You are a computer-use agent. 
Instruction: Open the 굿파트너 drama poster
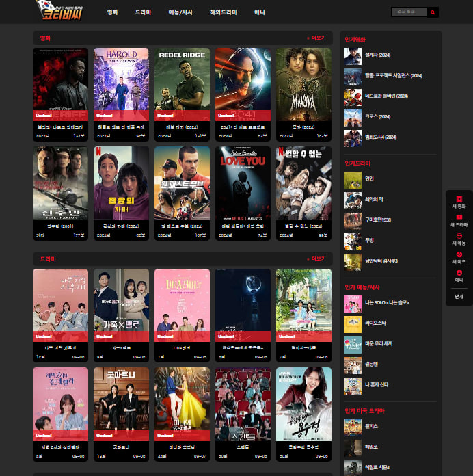[121, 404]
